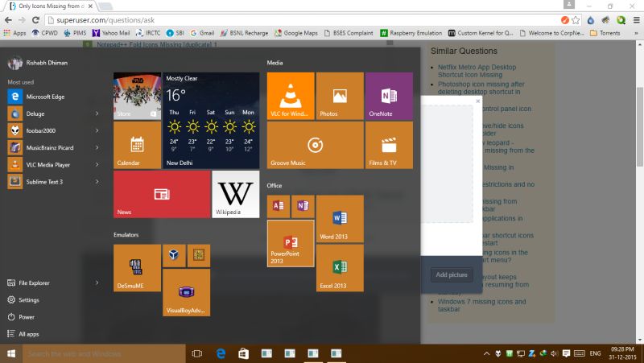Expand Deluge jump list arrow
The image size is (644, 363).
coord(97,113)
